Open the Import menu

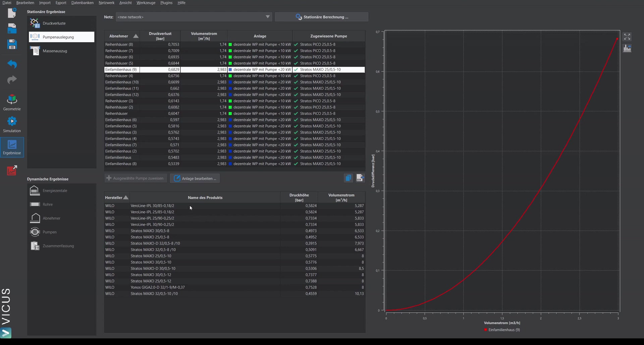click(x=45, y=3)
